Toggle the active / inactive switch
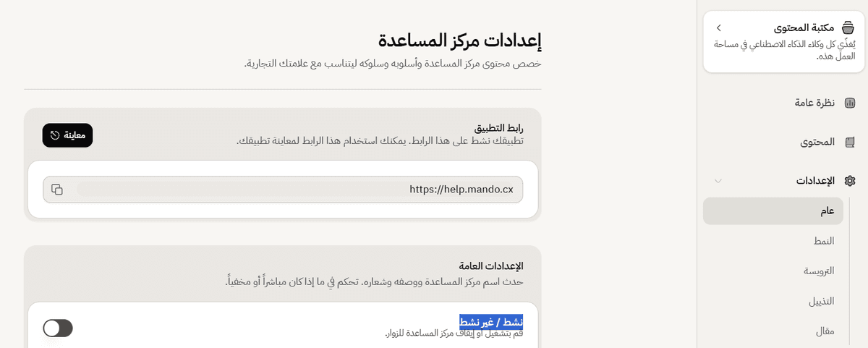 tap(58, 328)
